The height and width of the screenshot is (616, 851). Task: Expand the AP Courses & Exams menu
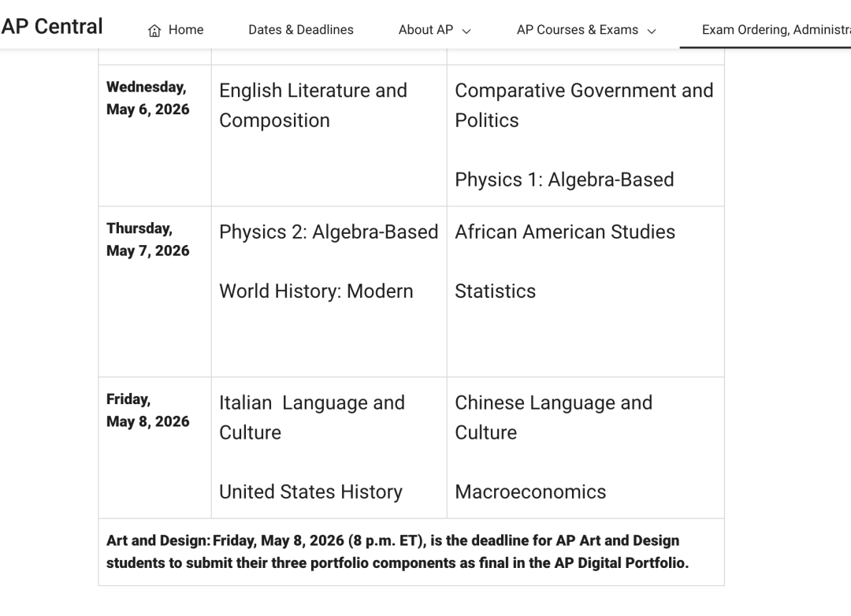point(652,30)
